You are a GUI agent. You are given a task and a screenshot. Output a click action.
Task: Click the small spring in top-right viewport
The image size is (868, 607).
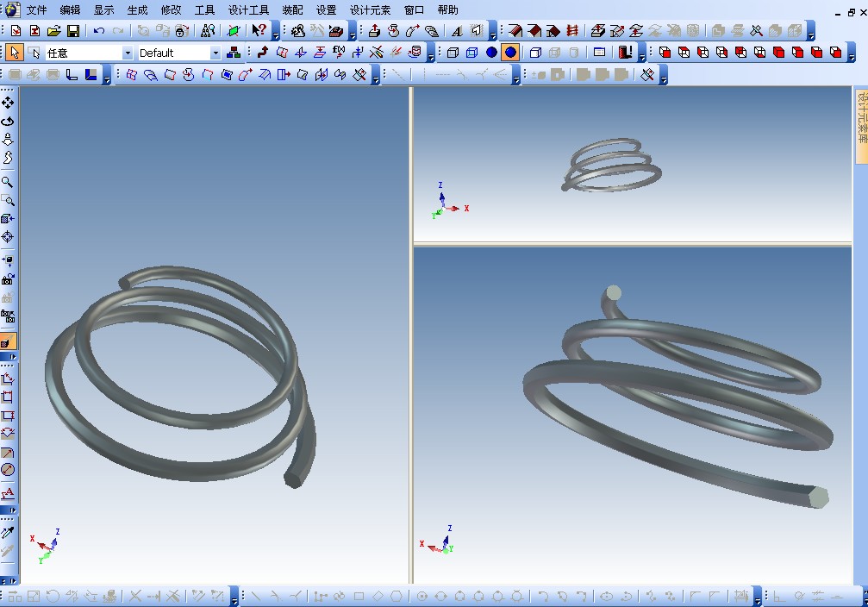tap(612, 165)
